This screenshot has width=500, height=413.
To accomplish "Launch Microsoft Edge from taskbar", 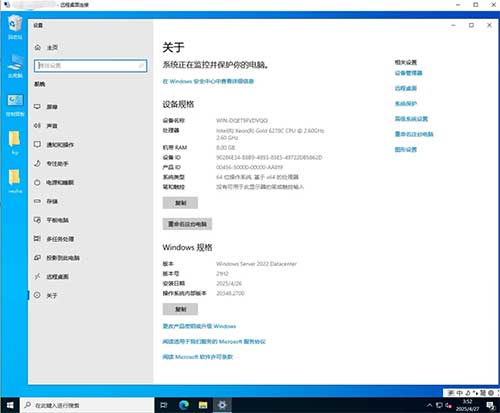I will pos(184,405).
